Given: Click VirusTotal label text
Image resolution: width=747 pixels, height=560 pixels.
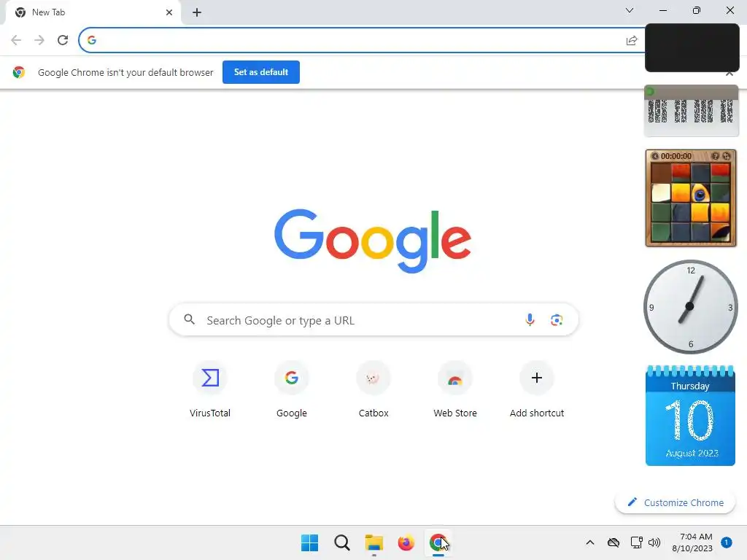Looking at the screenshot, I should pos(210,413).
